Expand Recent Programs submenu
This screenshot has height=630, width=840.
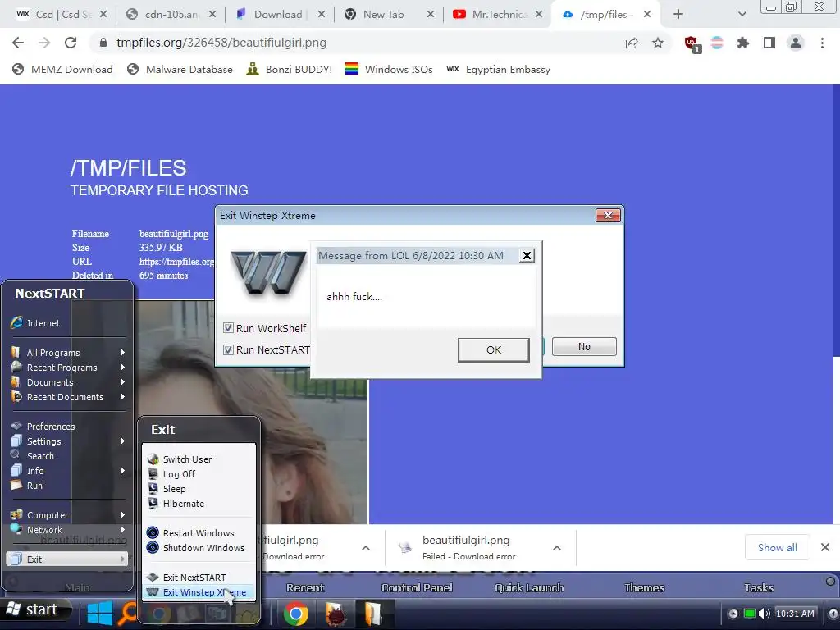tap(69, 367)
